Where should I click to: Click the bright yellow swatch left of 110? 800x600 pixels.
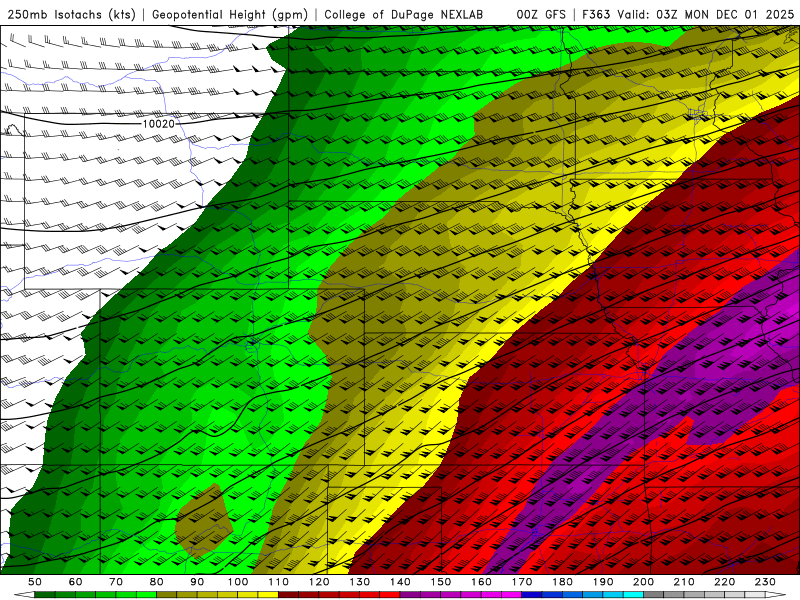coord(268,594)
